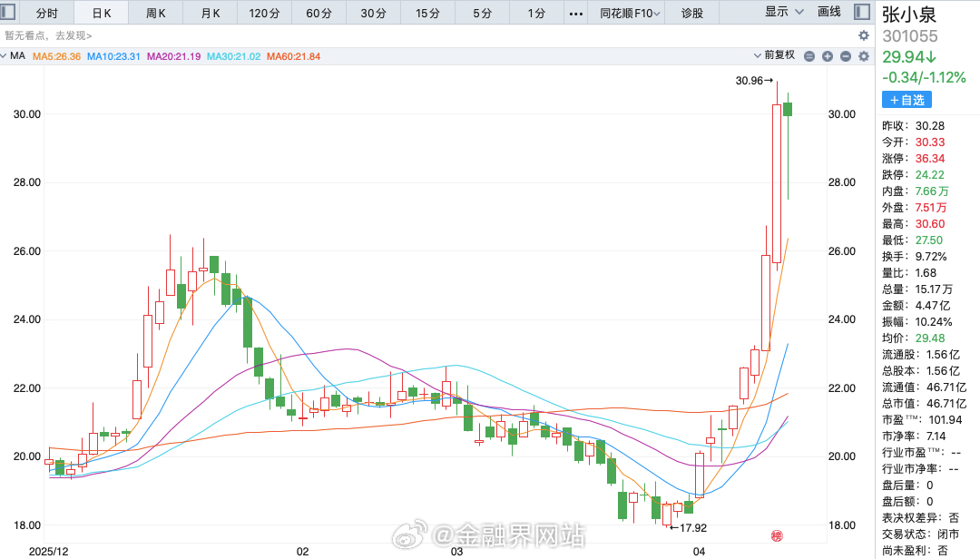The image size is (980, 559).
Task: Zoom in the K-line chart with plus icon
Action: tap(827, 56)
